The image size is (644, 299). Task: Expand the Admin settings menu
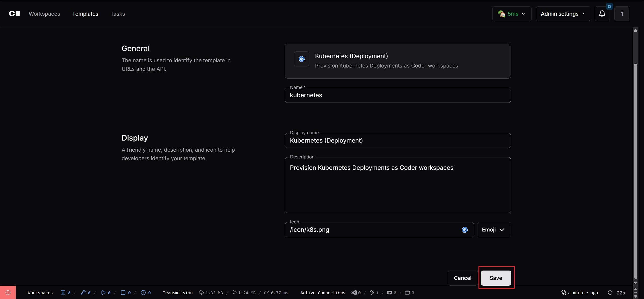point(562,14)
